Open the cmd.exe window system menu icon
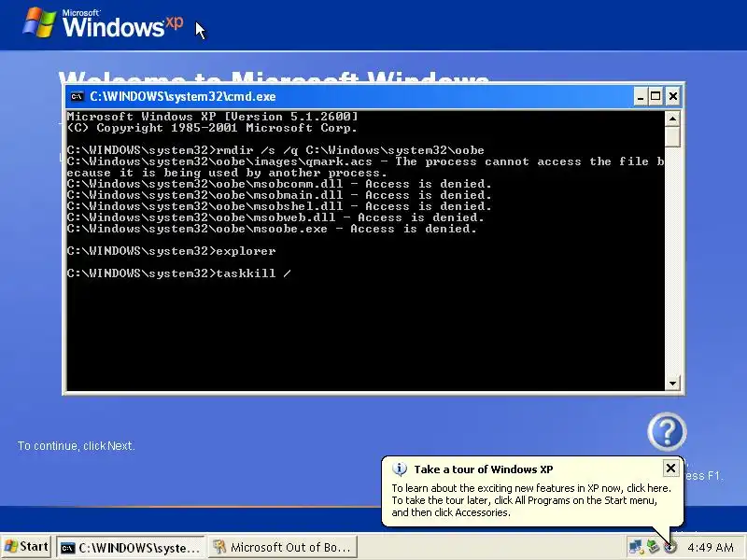The width and height of the screenshot is (747, 560). pyautogui.click(x=77, y=97)
